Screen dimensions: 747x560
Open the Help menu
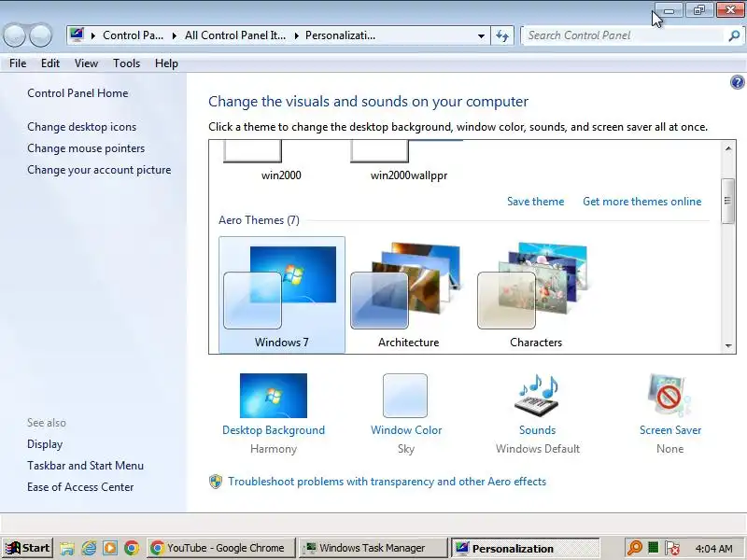(x=166, y=63)
